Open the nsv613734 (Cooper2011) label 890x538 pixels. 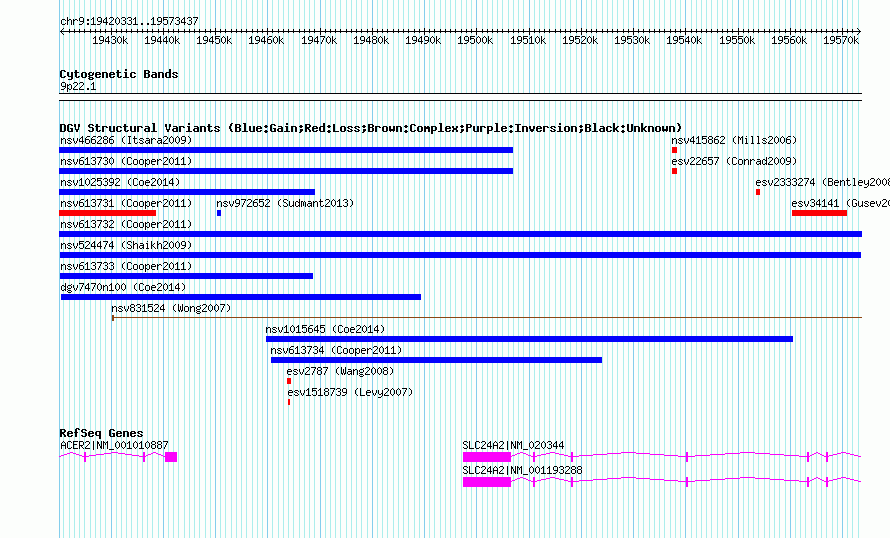pos(336,350)
